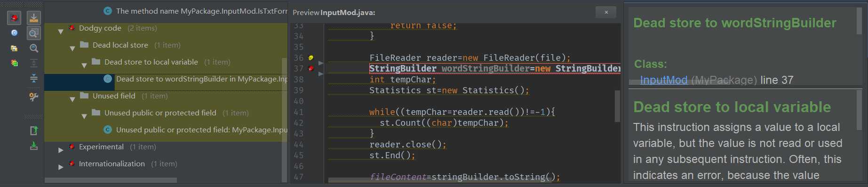The image size is (868, 187).
Task: Click folder icon of Unused field
Action: tap(84, 96)
